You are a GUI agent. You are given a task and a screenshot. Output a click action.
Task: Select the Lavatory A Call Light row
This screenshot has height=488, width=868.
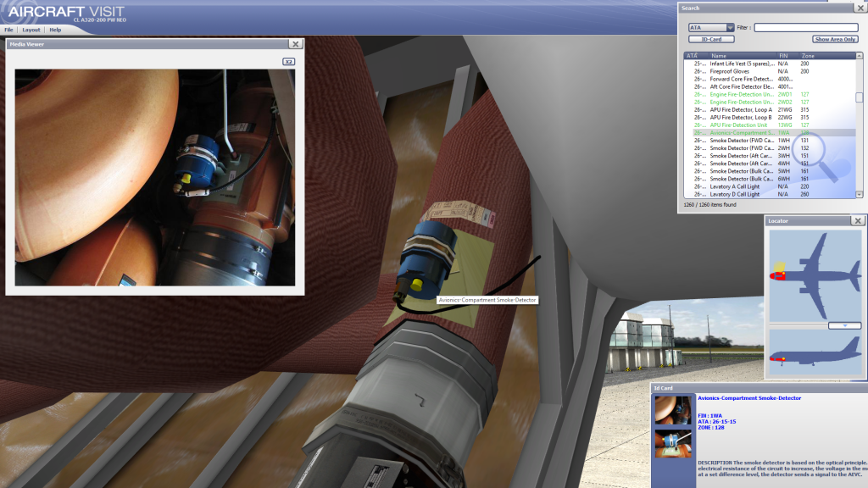770,187
